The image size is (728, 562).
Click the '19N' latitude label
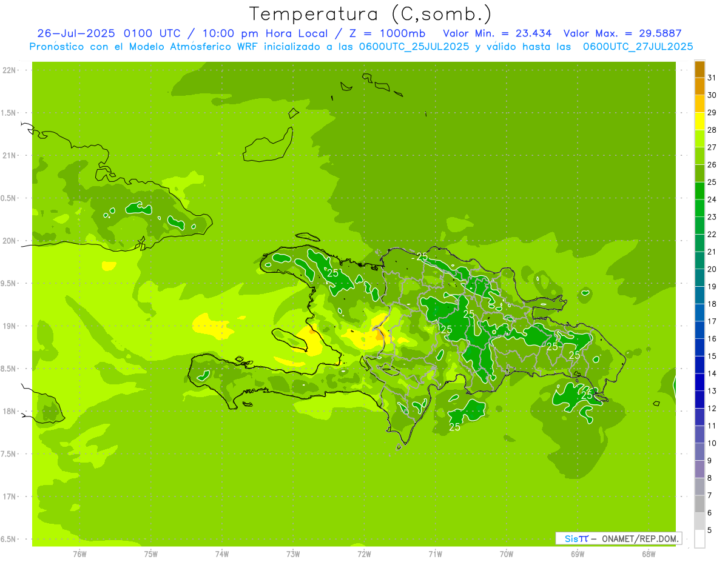tap(9, 326)
